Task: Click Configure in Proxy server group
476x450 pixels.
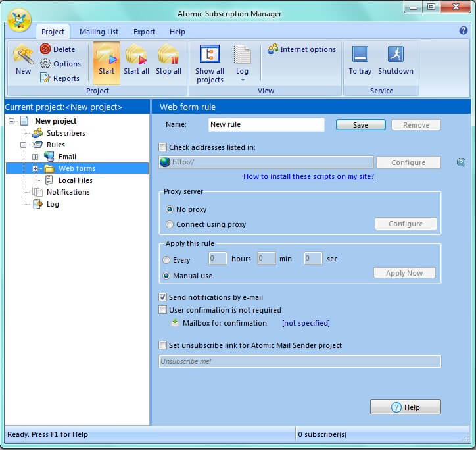Action: pyautogui.click(x=406, y=224)
